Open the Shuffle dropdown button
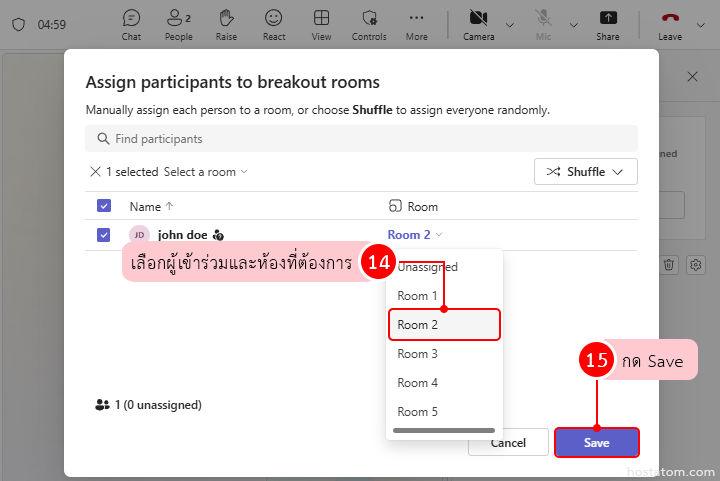 [x=585, y=172]
